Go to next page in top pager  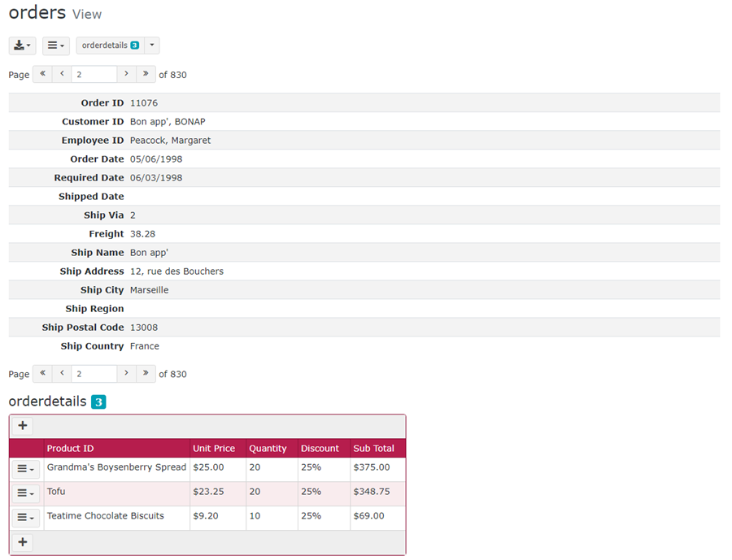tap(126, 74)
